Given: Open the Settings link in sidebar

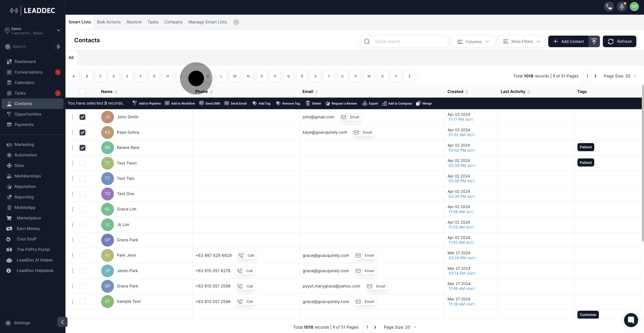Looking at the screenshot, I should (22, 323).
